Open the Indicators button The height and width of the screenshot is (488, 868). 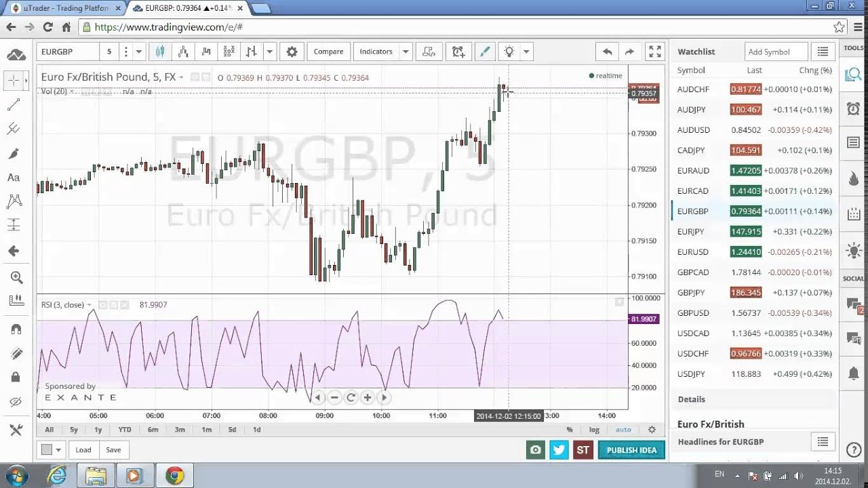376,52
